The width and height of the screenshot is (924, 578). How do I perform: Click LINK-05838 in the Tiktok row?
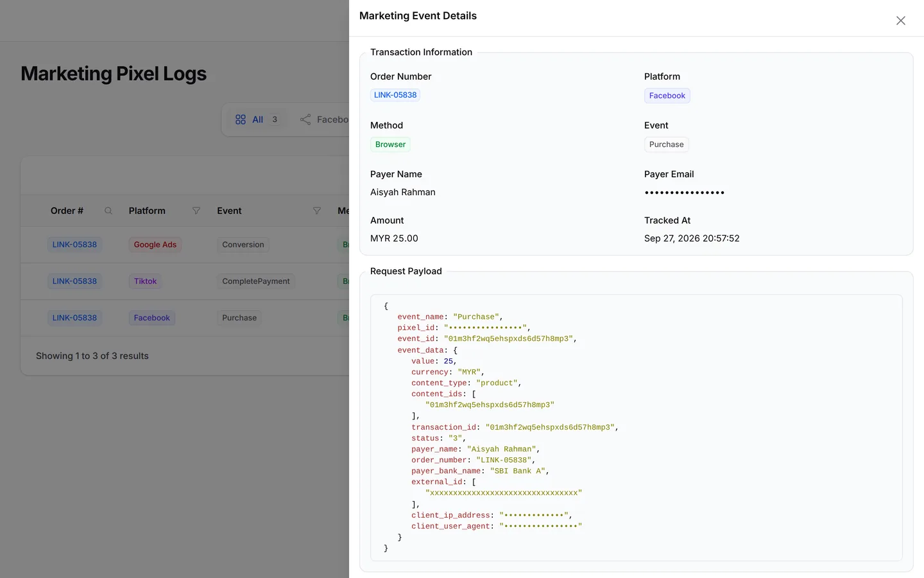74,281
